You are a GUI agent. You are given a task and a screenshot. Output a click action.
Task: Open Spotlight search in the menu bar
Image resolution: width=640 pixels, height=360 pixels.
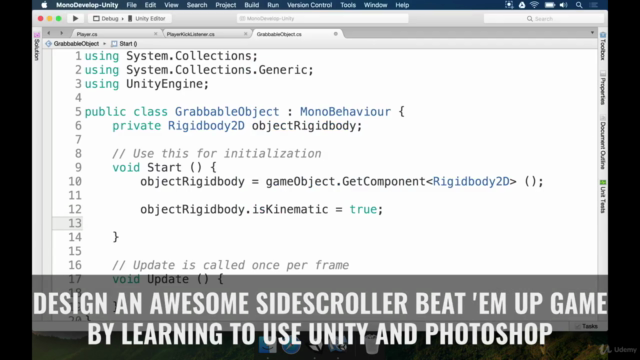(579, 5)
